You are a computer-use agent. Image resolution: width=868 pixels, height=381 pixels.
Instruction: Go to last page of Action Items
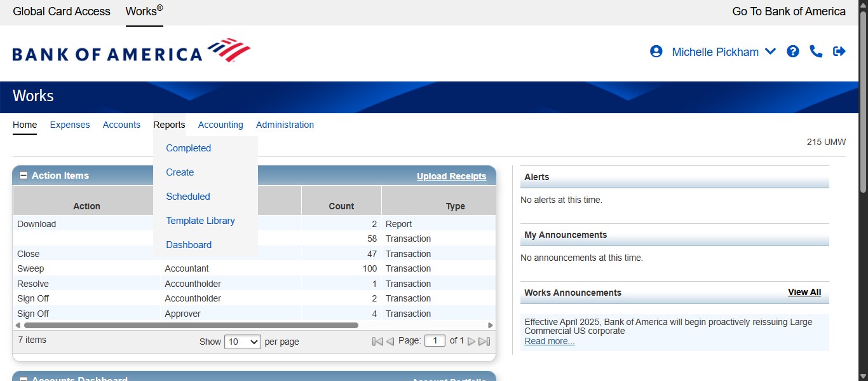484,342
